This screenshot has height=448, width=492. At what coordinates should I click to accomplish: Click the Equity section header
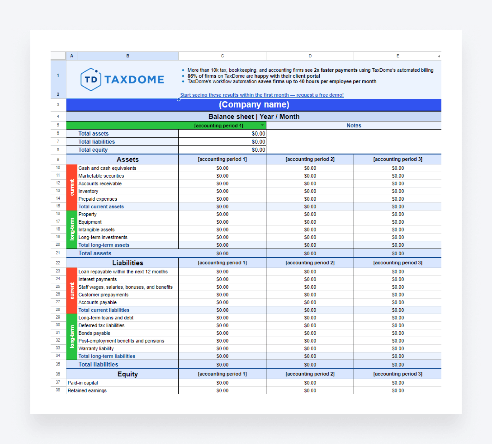coord(128,374)
